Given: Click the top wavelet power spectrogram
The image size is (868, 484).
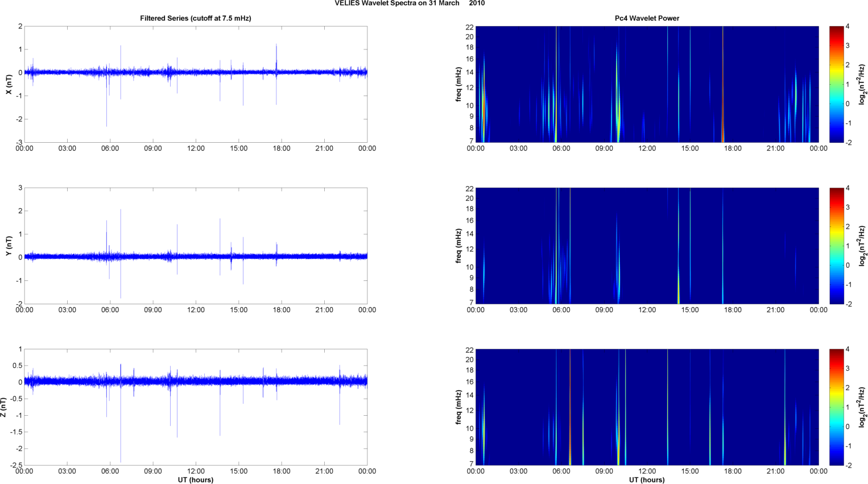Looking at the screenshot, I should (647, 84).
